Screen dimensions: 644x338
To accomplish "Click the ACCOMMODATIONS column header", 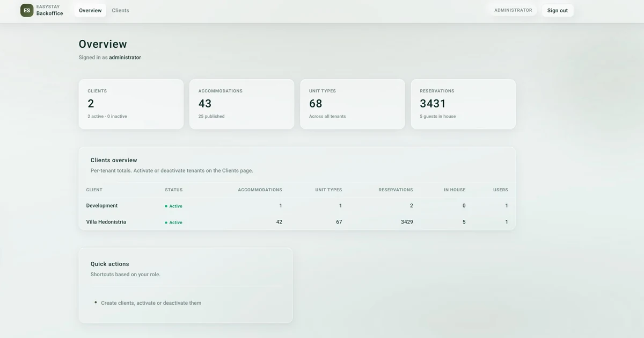I will (x=260, y=190).
